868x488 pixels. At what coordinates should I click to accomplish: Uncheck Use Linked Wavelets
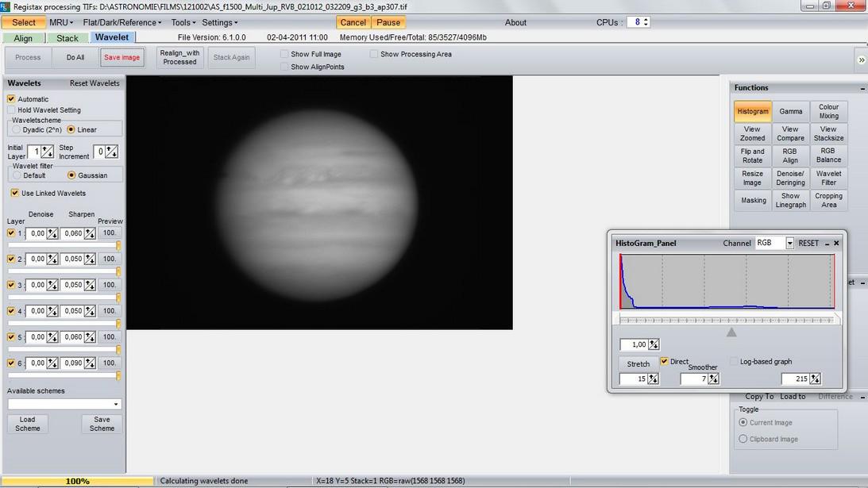(14, 193)
